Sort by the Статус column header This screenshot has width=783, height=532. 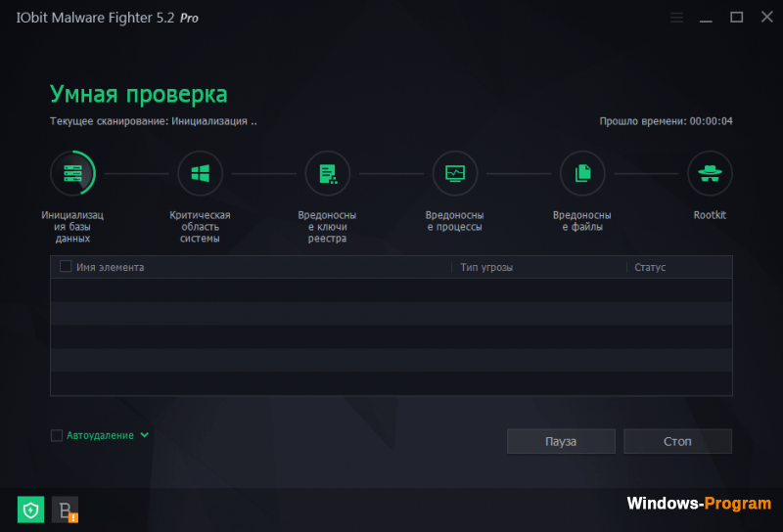(650, 268)
